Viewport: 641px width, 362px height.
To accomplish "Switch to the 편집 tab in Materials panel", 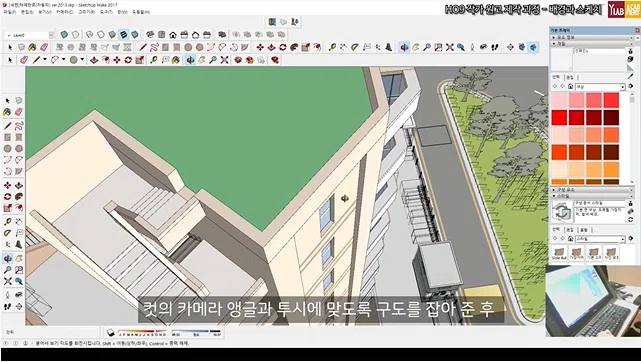I will (569, 77).
